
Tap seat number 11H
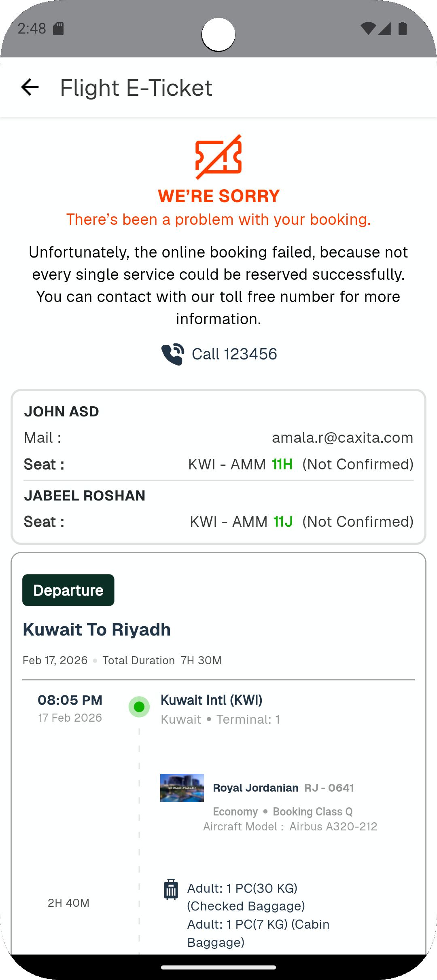click(282, 464)
